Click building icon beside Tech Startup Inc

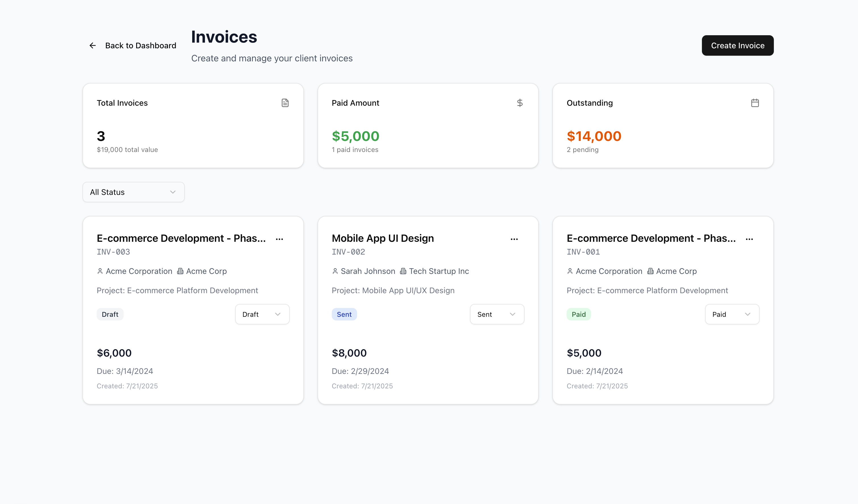pos(403,271)
